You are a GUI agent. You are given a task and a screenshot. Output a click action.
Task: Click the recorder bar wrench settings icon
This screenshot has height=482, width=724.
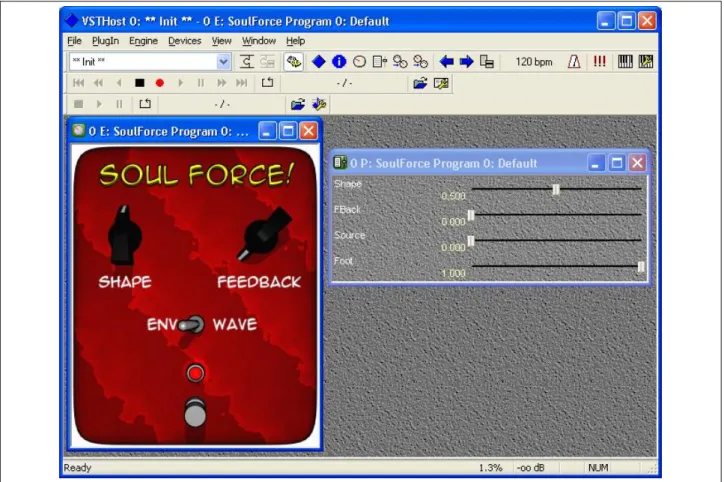point(319,104)
